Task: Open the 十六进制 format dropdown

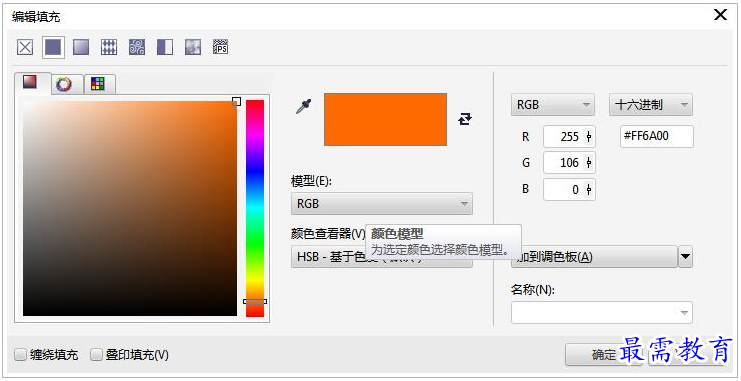Action: pyautogui.click(x=651, y=104)
